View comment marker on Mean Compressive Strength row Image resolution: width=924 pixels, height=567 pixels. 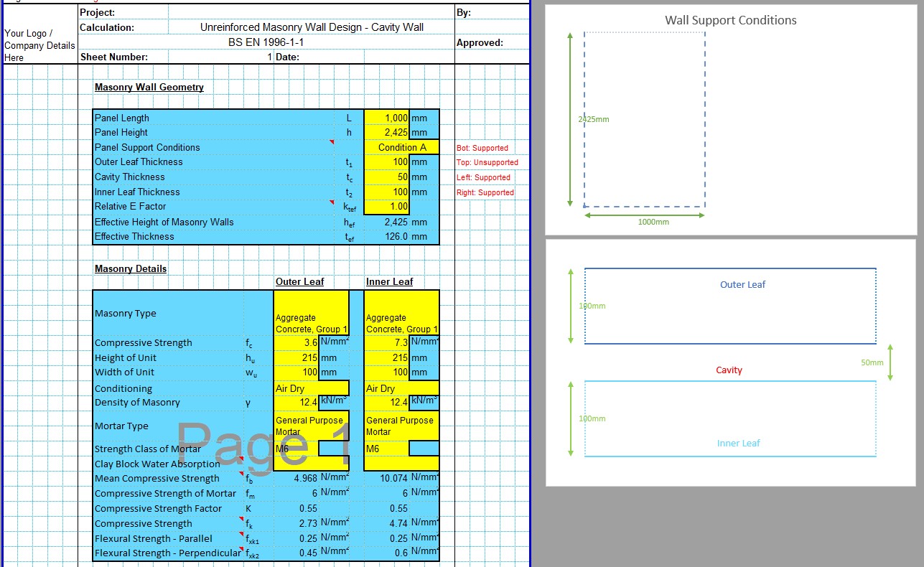click(243, 473)
